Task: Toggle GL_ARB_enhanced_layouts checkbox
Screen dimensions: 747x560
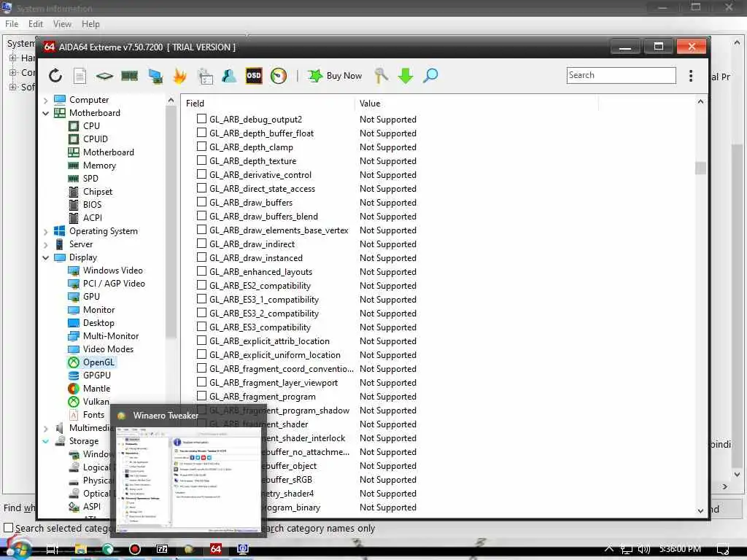Action: pyautogui.click(x=201, y=271)
